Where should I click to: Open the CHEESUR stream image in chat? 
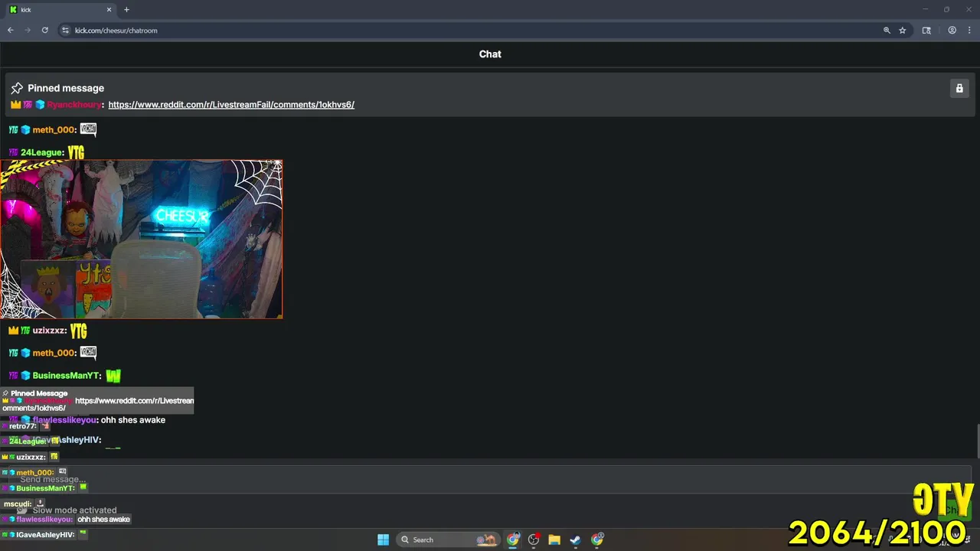(142, 239)
